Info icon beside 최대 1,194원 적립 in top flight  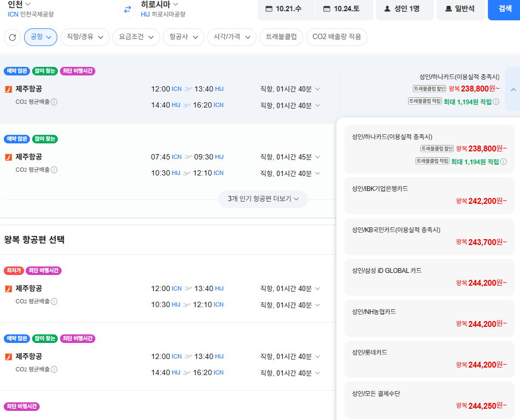pyautogui.click(x=496, y=102)
